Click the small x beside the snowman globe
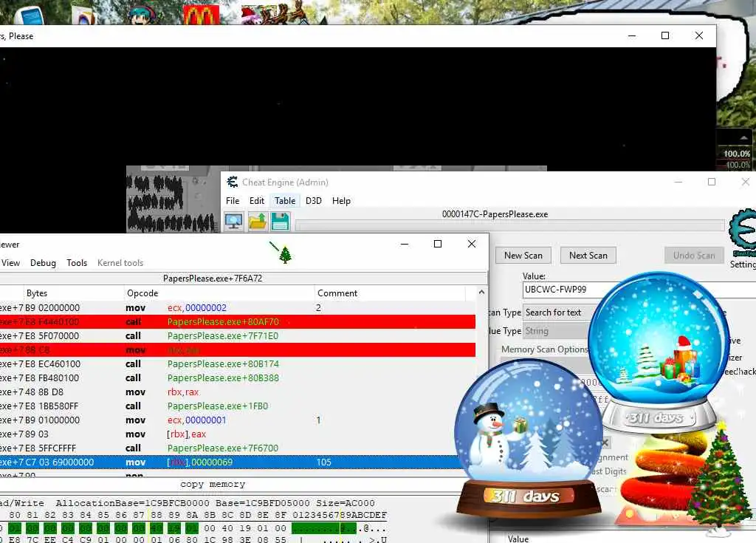Screen dimensions: 756x543 pyautogui.click(x=605, y=443)
